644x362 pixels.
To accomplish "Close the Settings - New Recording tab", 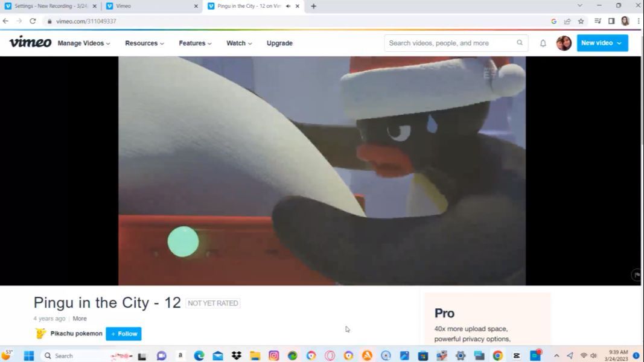I will click(x=95, y=6).
